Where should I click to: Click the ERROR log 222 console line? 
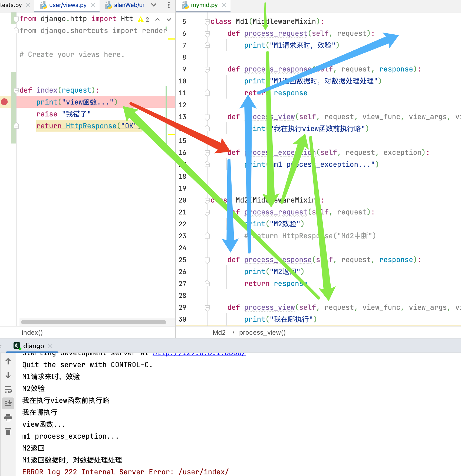[126, 472]
